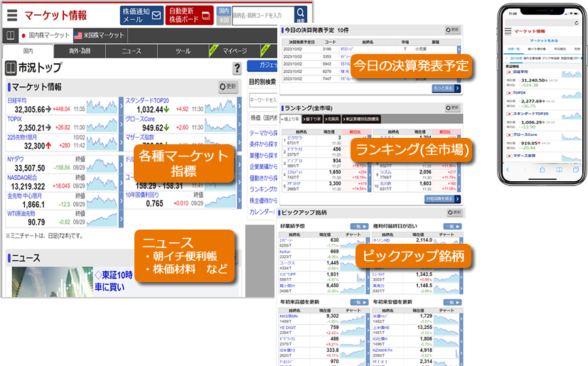The width and height of the screenshot is (588, 366).
Task: Select the ニュース tab
Action: pyautogui.click(x=132, y=51)
